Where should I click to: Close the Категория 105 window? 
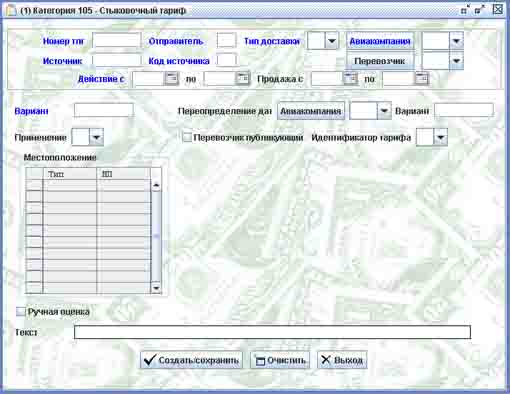[497, 9]
